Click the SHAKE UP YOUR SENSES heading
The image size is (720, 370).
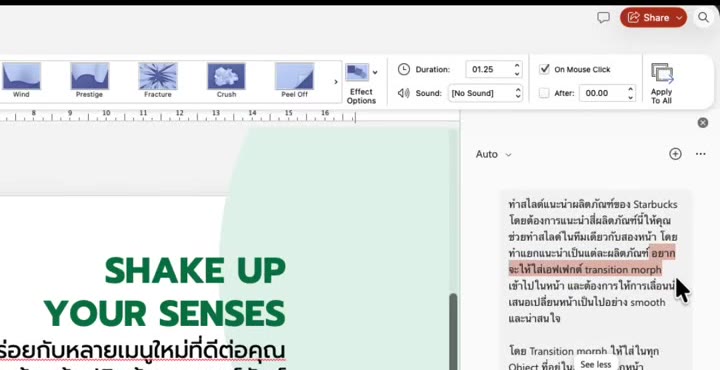(x=165, y=292)
